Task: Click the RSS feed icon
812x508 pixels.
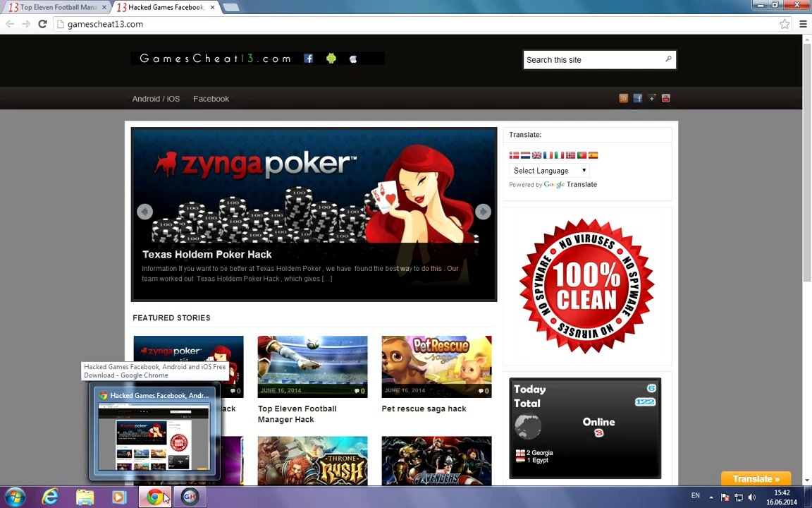Action: pos(624,99)
